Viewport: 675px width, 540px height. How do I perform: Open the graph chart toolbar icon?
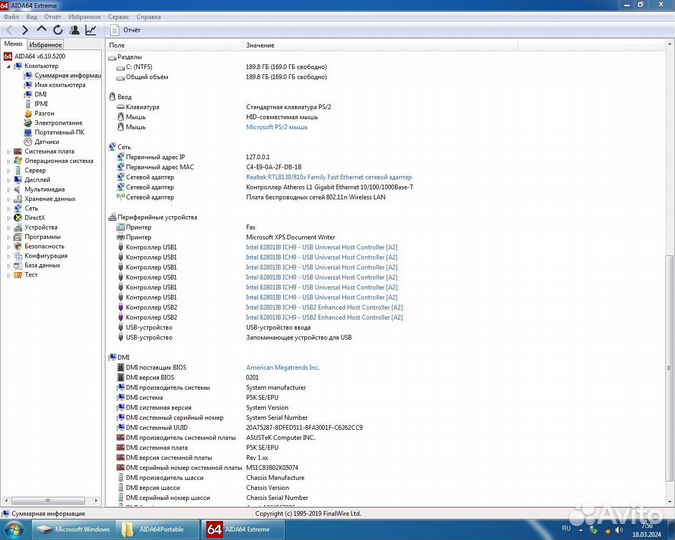point(91,30)
